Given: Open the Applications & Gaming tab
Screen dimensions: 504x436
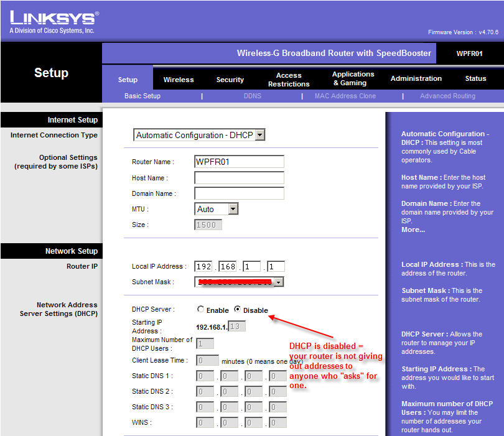Looking at the screenshot, I should click(x=353, y=78).
